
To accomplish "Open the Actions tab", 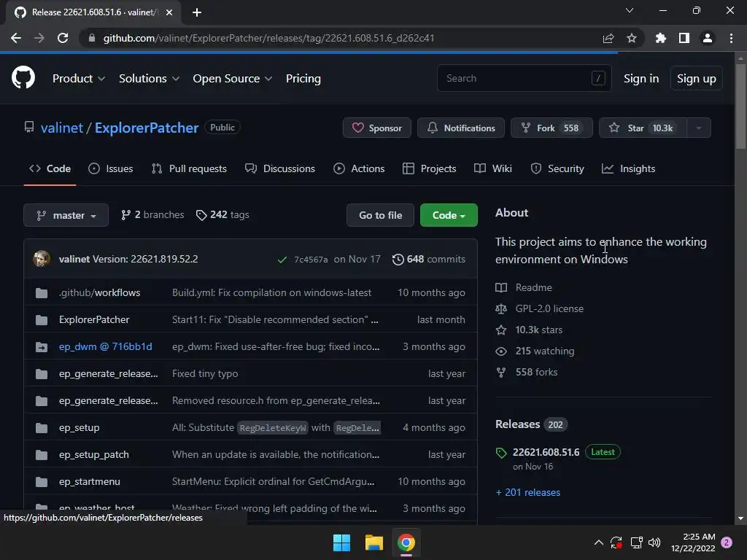I will pyautogui.click(x=359, y=168).
